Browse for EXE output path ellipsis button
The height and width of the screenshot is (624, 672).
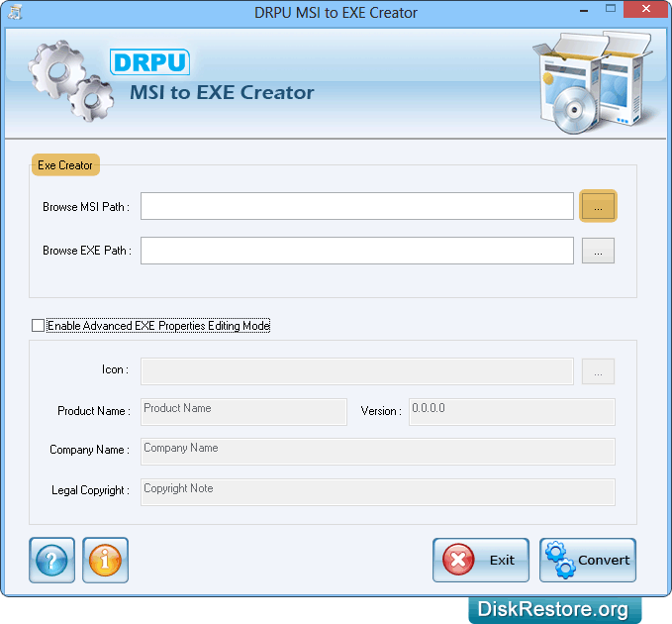coord(598,251)
